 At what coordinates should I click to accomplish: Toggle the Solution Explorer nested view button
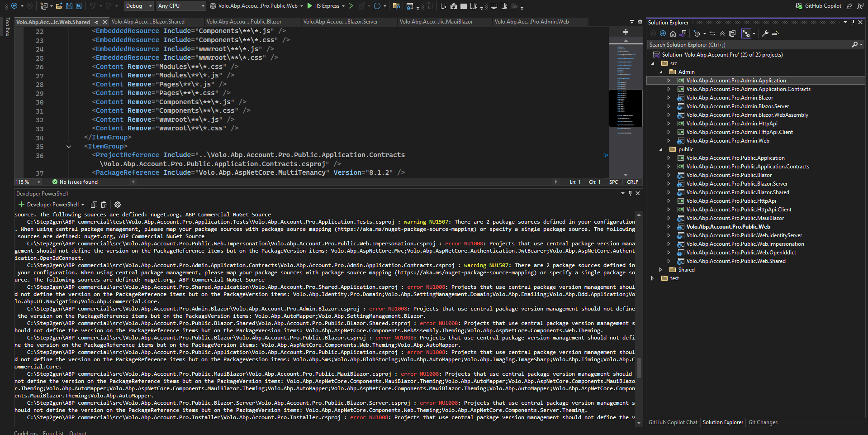(x=746, y=33)
